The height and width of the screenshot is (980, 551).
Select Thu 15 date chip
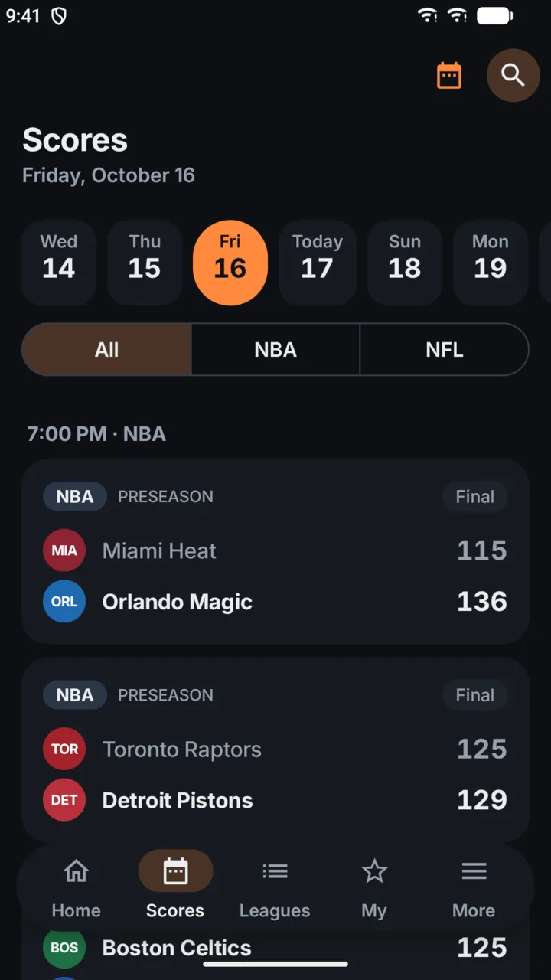pyautogui.click(x=145, y=263)
